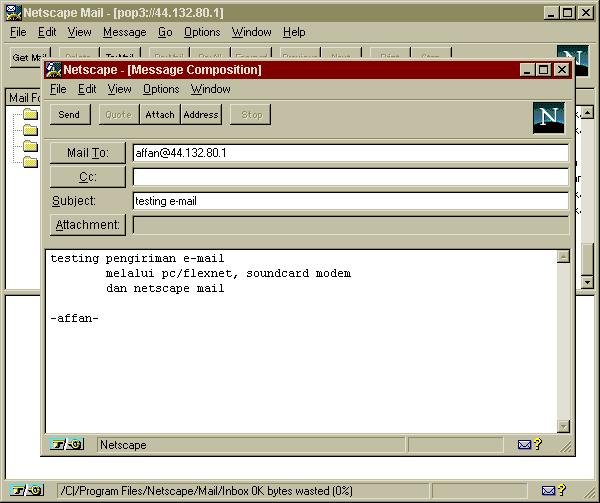This screenshot has height=503, width=600.
Task: Open Options menu in Netscape Mail window
Action: pos(202,32)
